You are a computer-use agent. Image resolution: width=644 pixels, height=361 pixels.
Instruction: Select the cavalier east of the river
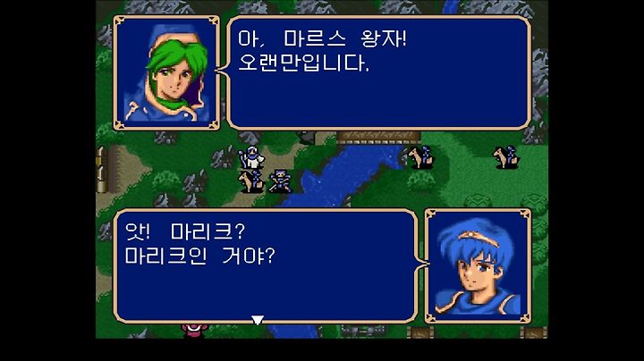(421, 157)
